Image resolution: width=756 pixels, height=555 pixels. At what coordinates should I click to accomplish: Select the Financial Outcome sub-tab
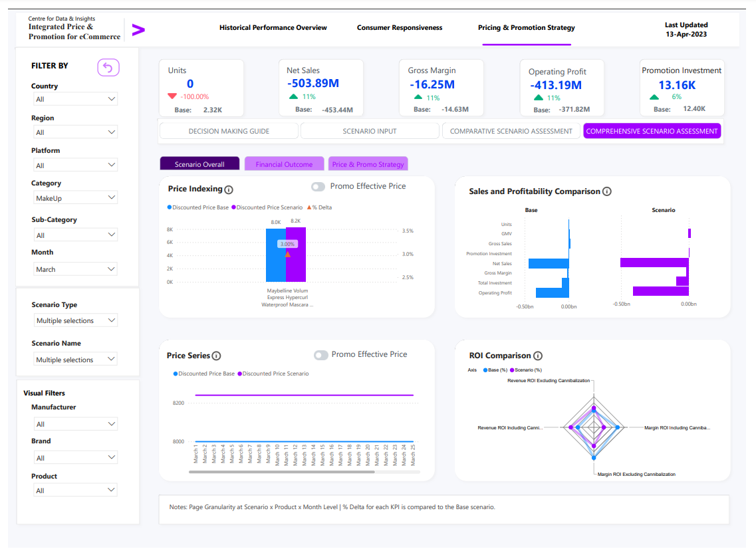pos(284,163)
